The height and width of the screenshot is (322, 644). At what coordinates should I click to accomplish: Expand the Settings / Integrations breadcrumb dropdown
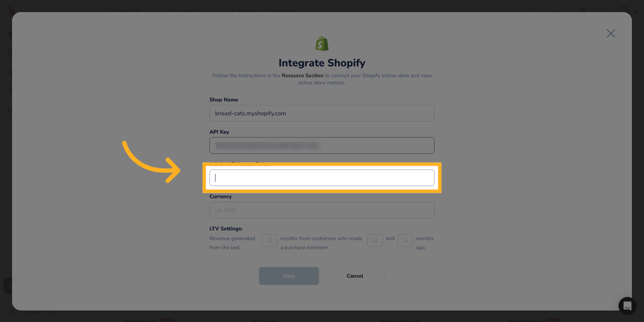[307, 11]
